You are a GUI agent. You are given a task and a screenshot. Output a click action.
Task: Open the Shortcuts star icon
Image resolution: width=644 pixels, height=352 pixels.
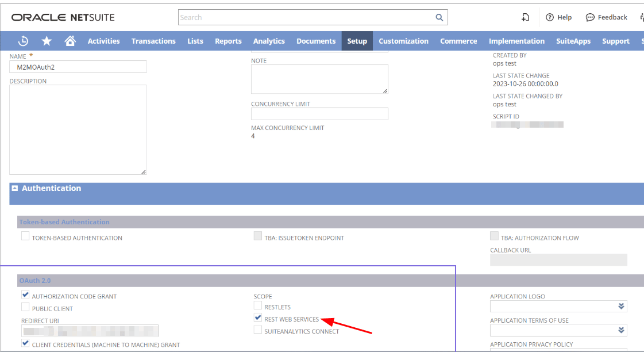pos(47,41)
